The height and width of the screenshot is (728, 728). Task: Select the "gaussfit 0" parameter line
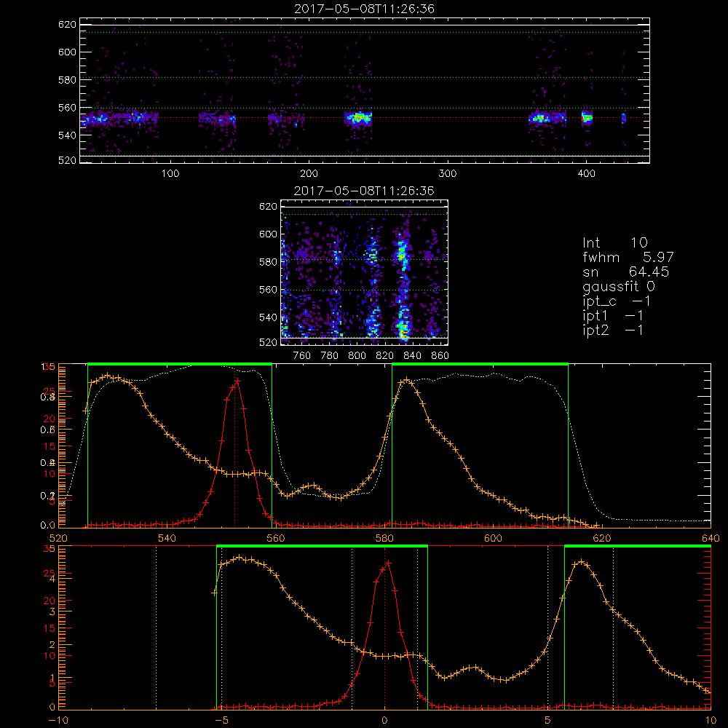pyautogui.click(x=618, y=286)
